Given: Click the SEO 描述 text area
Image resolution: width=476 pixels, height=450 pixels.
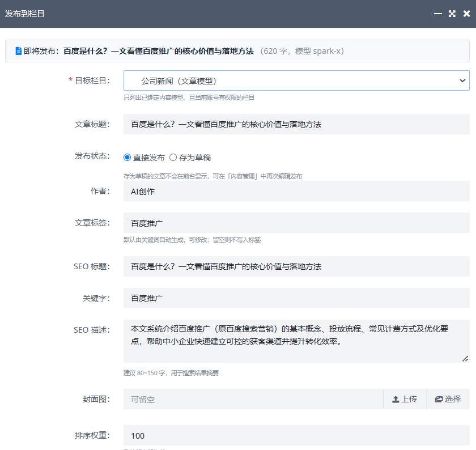Looking at the screenshot, I should [296, 341].
